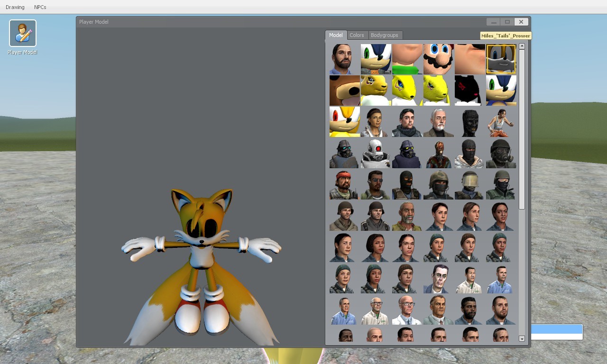The width and height of the screenshot is (607, 364).
Task: Choose the white Combine soldier with red eye
Action: [x=376, y=153]
